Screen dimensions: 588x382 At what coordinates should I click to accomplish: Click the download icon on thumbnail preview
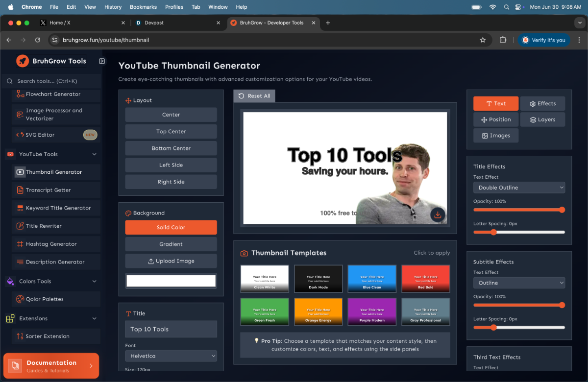click(x=438, y=215)
